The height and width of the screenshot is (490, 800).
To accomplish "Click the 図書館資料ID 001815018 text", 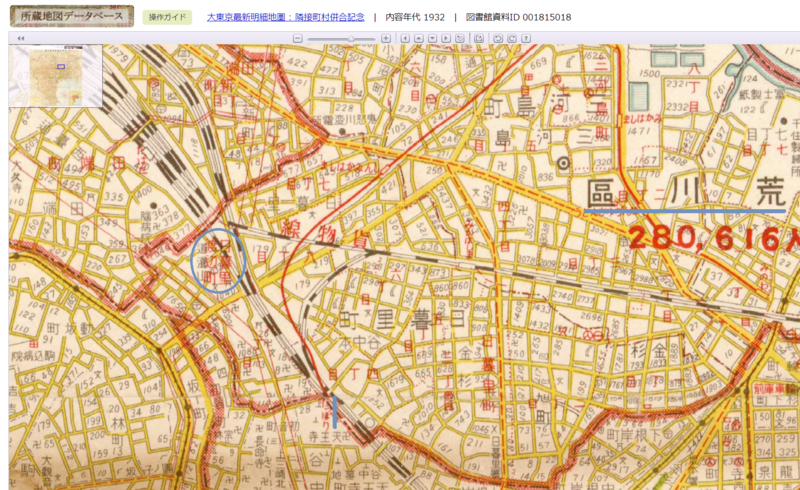I will (x=518, y=17).
